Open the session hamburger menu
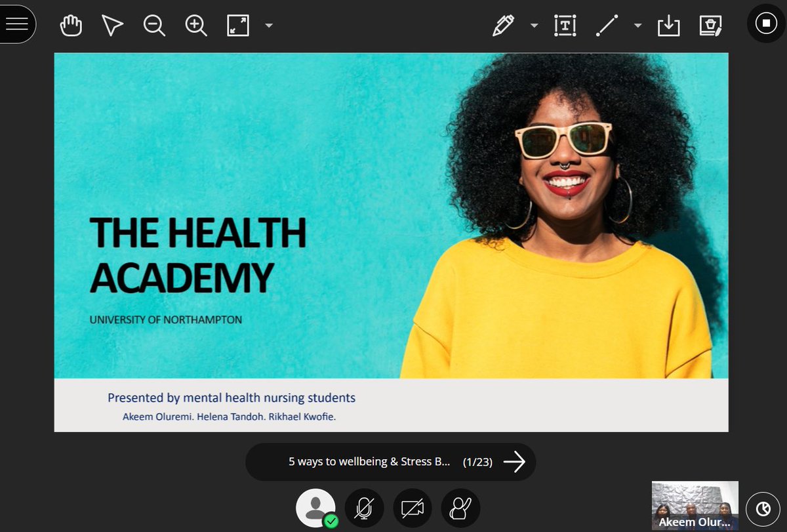The width and height of the screenshot is (787, 532). [16, 24]
